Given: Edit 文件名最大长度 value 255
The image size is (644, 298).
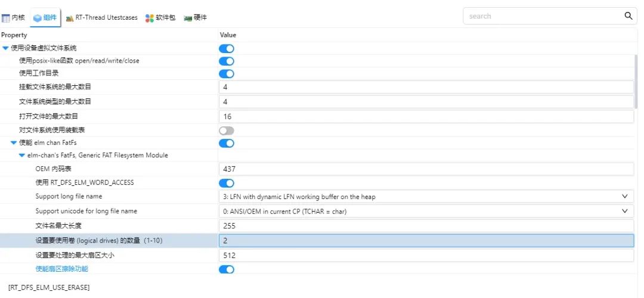Looking at the screenshot, I should tap(426, 226).
